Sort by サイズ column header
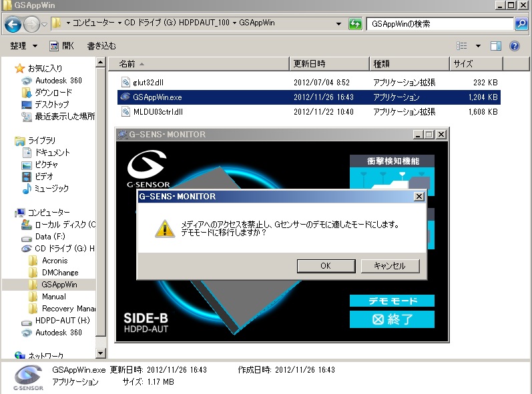Screen dimensions: 532x394 click(x=477, y=64)
